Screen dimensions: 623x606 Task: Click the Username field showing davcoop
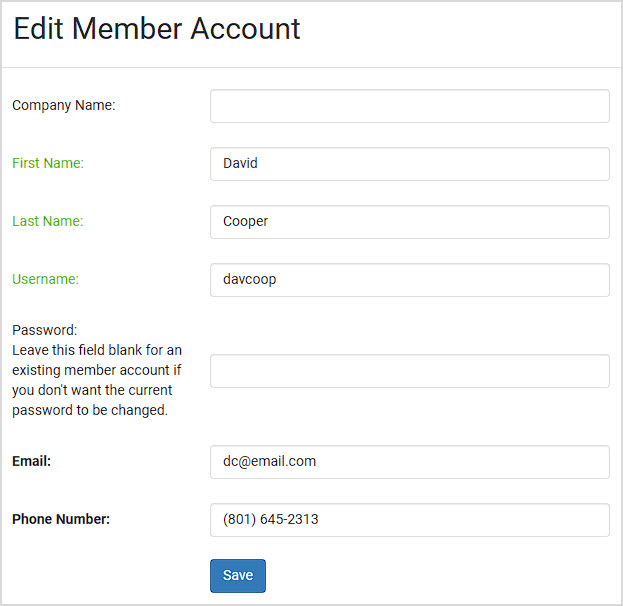tap(410, 280)
